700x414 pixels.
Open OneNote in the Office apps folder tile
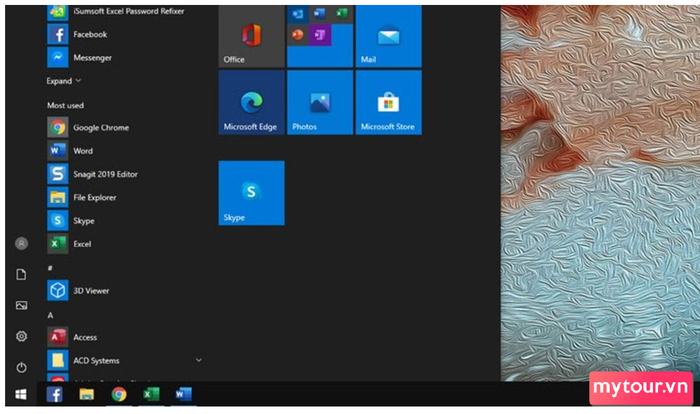[x=320, y=35]
